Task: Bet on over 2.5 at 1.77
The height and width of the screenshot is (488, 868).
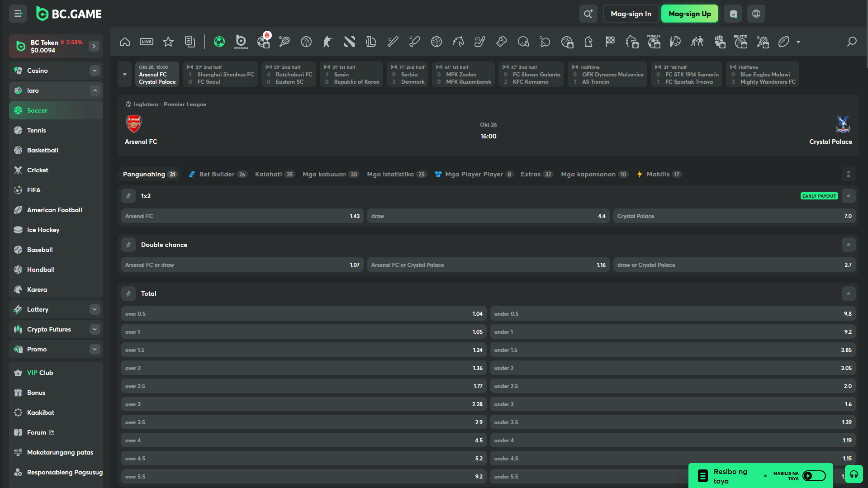Action: (304, 386)
